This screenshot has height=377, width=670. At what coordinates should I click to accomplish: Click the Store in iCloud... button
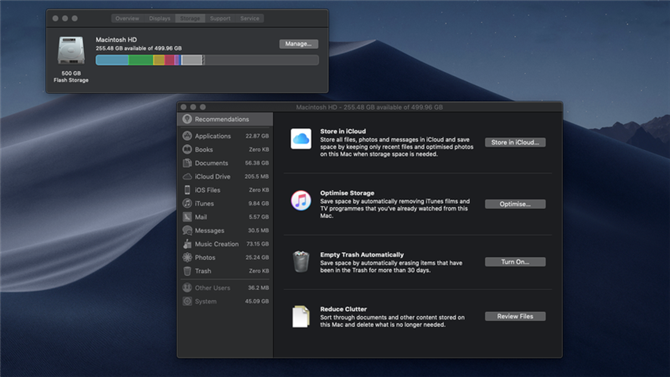[x=515, y=142]
